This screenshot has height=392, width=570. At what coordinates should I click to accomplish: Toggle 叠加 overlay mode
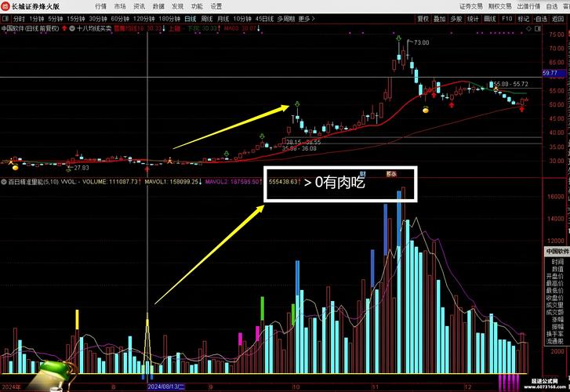click(440, 17)
